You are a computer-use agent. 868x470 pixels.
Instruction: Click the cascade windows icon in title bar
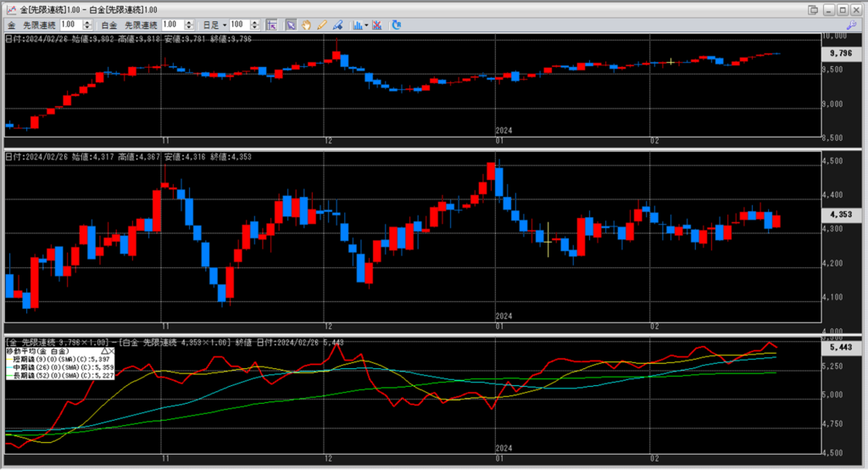[813, 9]
